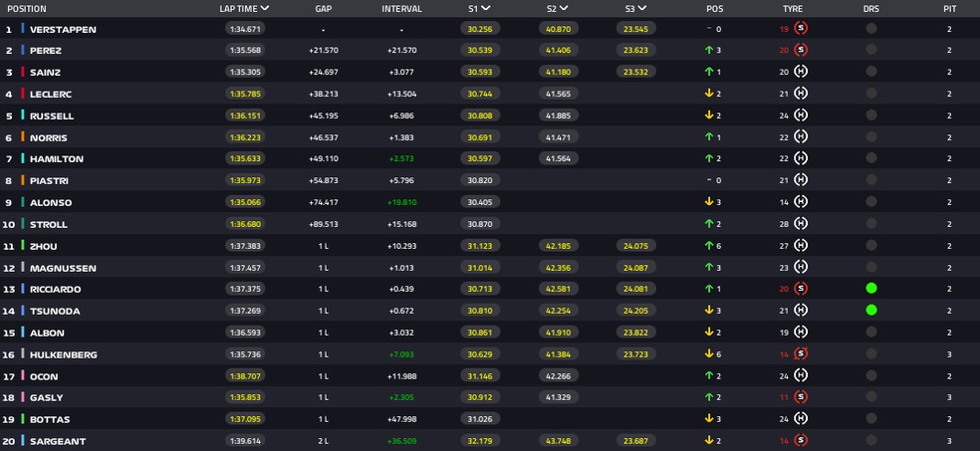The image size is (980, 451).
Task: Click Sargeant's S2 time 43.748
Action: [558, 441]
